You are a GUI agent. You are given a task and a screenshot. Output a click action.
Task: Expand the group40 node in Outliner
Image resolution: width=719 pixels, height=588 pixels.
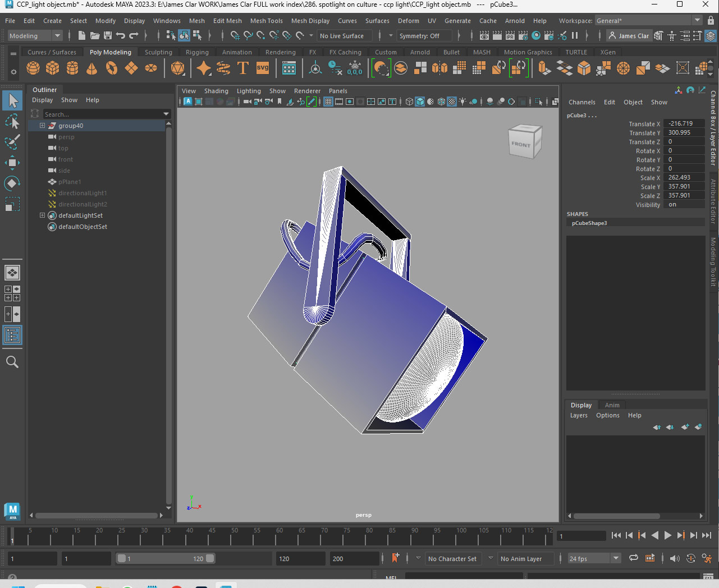42,126
